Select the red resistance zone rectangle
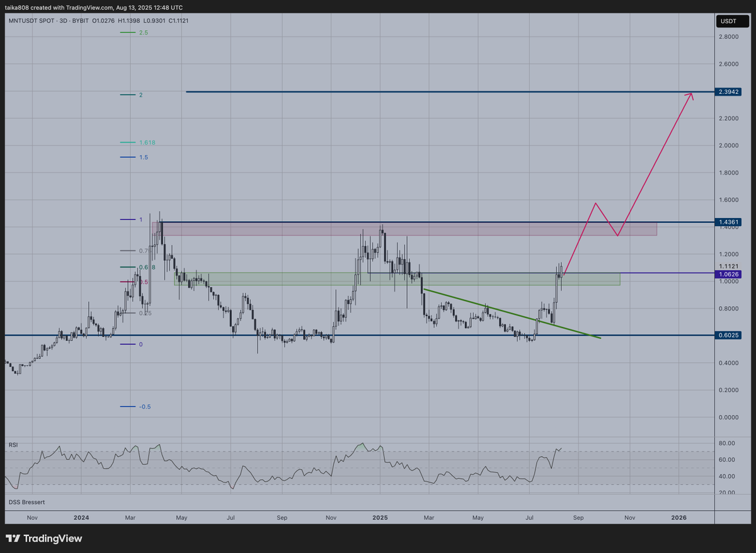756x553 pixels. tap(404, 229)
